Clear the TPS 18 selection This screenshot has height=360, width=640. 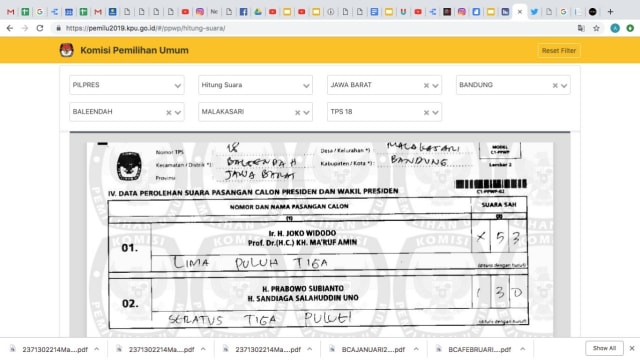point(426,112)
